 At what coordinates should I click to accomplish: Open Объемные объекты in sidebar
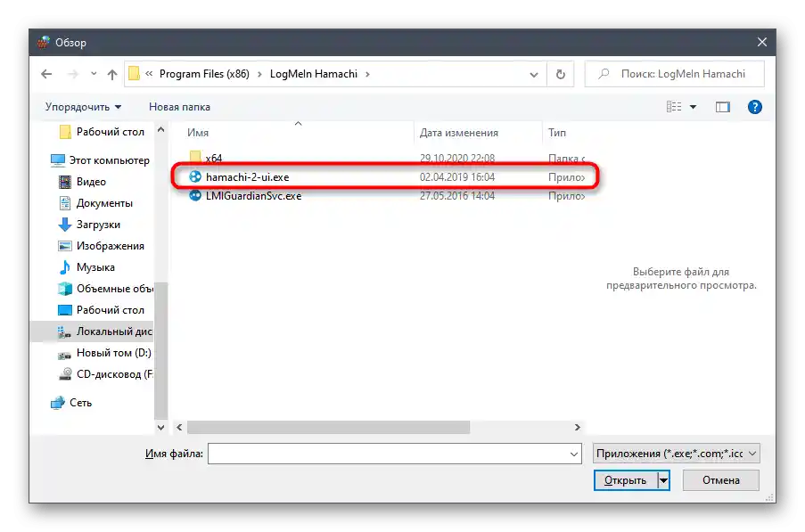tap(114, 289)
